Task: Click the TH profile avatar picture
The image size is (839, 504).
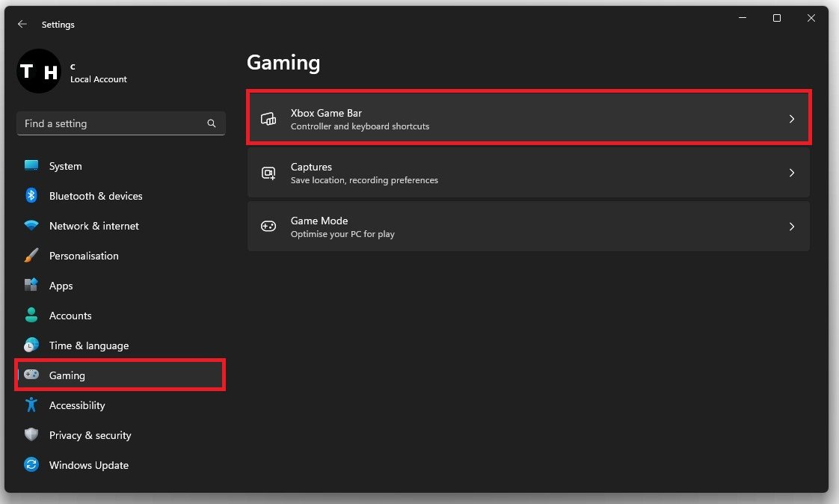Action: pos(39,72)
